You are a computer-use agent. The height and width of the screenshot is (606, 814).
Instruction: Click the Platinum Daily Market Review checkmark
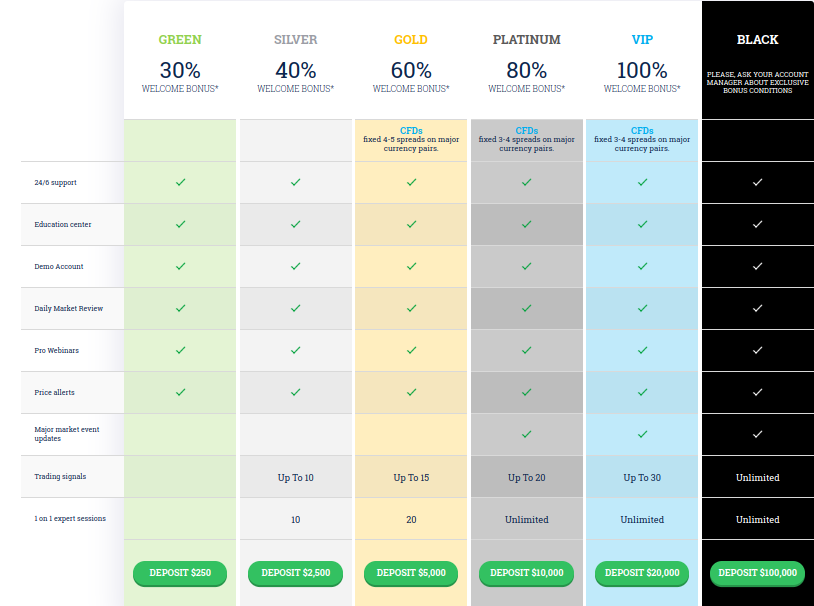click(526, 308)
